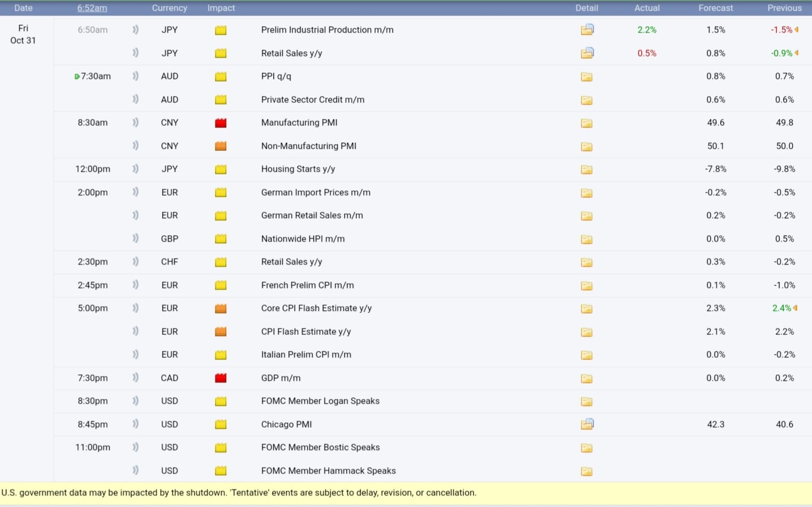Expand details for Housing Starts y/y
Image resolution: width=812 pixels, height=507 pixels.
click(587, 170)
